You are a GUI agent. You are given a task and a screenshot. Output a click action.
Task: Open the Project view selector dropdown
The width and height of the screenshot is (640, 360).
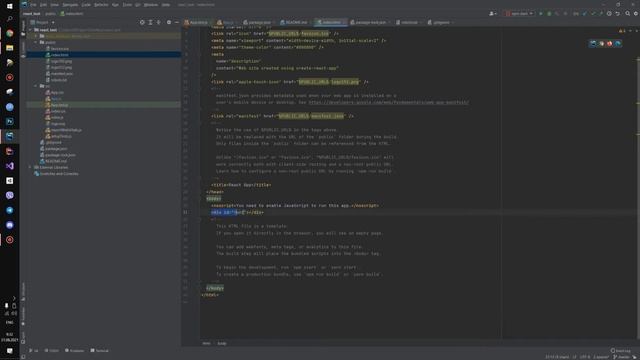click(42, 22)
